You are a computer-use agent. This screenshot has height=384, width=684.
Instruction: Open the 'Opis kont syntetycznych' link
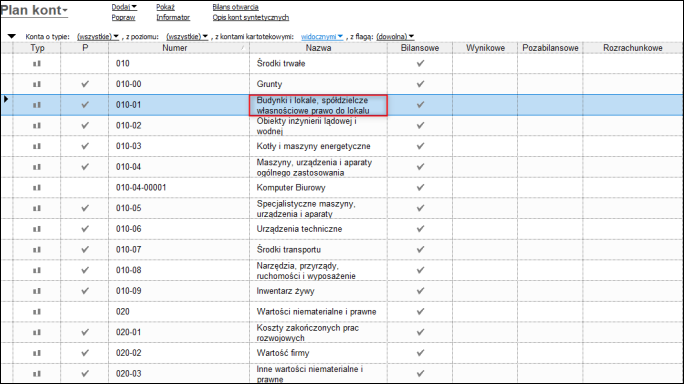click(251, 17)
